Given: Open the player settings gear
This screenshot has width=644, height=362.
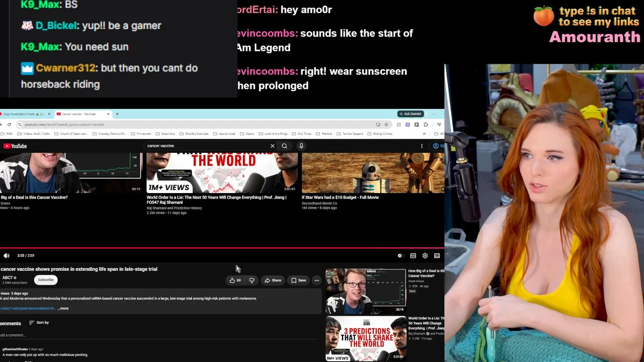Looking at the screenshot, I should [x=425, y=255].
